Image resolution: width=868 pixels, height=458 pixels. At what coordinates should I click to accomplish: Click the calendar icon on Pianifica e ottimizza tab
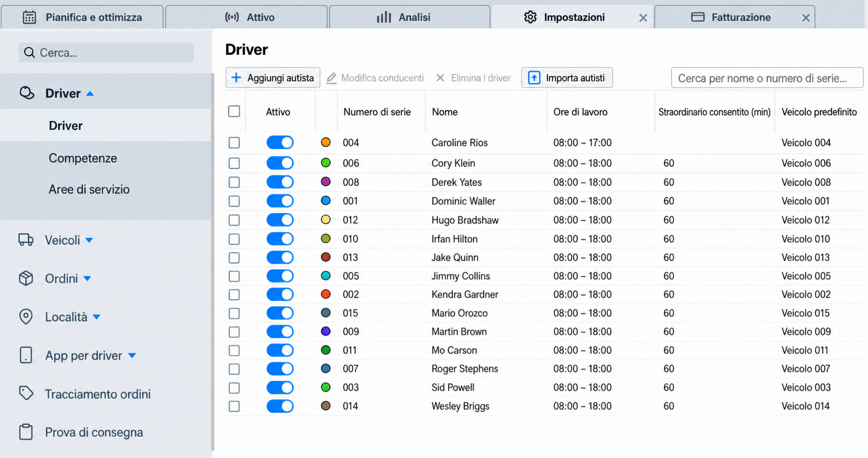click(29, 17)
